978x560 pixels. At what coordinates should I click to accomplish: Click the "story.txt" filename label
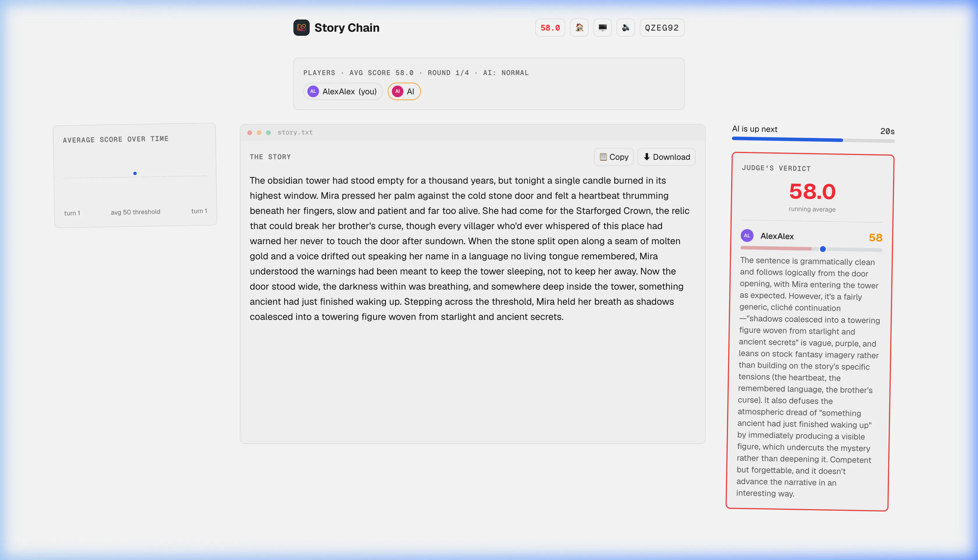pyautogui.click(x=295, y=132)
